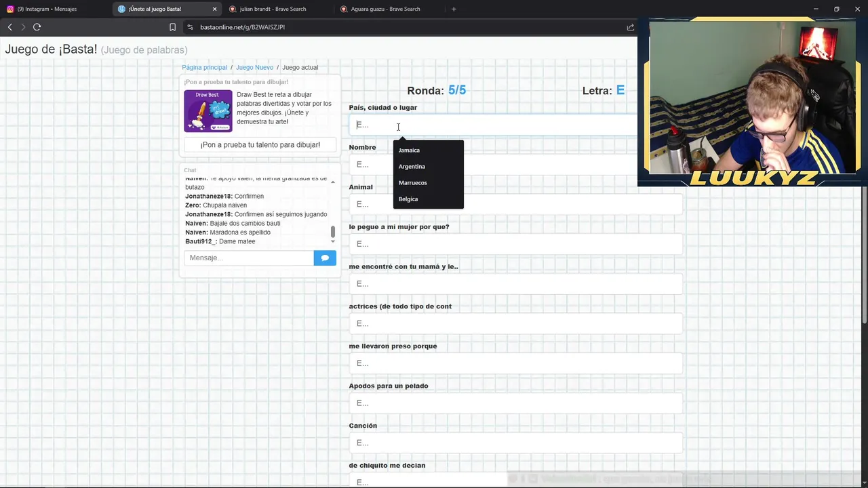Focus the 'Apodos para un pelado' field

(515, 403)
